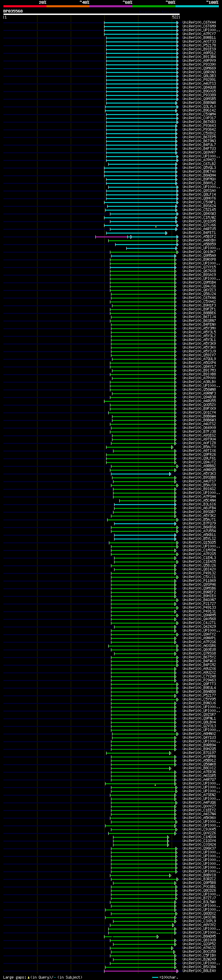The width and height of the screenshot is (222, 980).
Task: Select the UniRef100_B9ET40 entry
Action: coord(199,172)
